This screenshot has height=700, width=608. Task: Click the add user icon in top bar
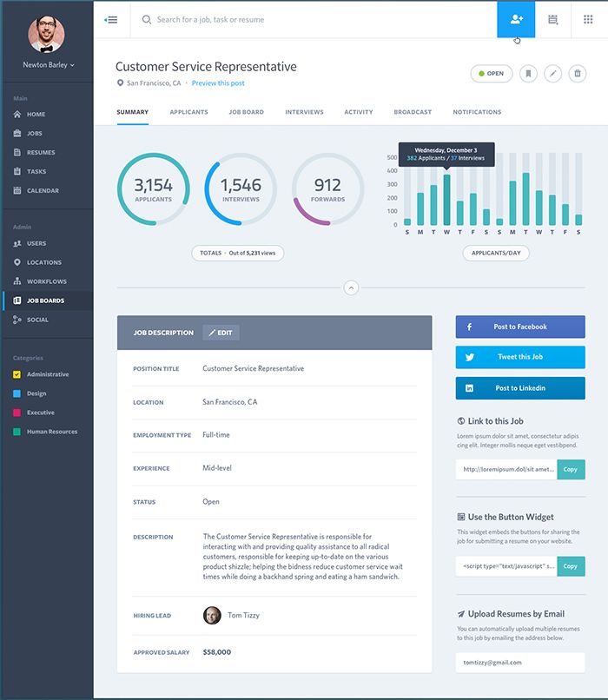[x=516, y=19]
